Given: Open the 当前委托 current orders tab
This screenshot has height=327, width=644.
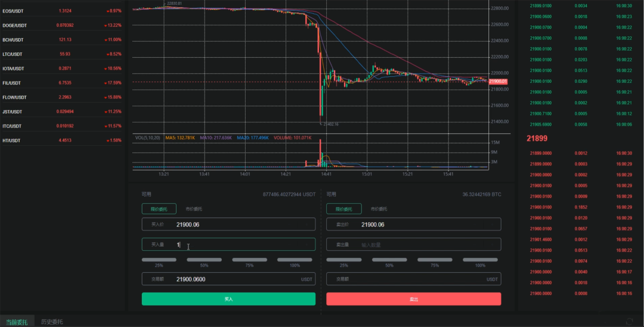Looking at the screenshot, I should (17, 322).
